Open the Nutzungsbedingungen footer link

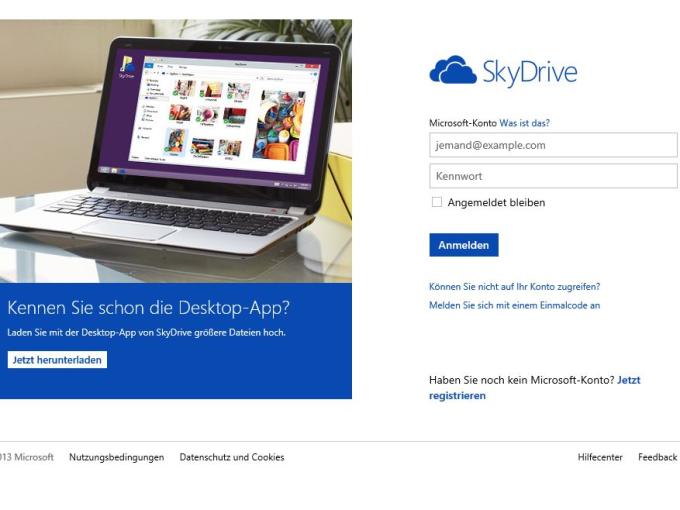116,457
